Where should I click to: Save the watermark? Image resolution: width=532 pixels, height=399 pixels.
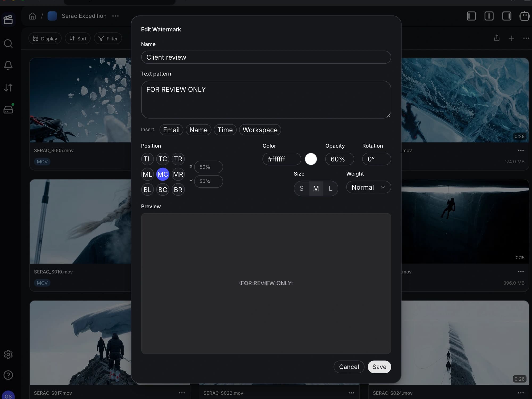pos(379,367)
